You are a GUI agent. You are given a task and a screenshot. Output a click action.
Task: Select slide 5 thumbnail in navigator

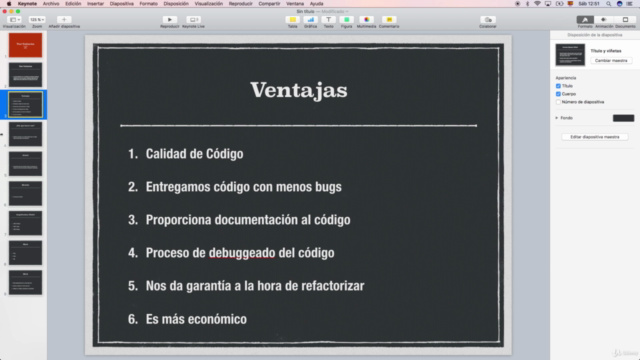(25, 164)
